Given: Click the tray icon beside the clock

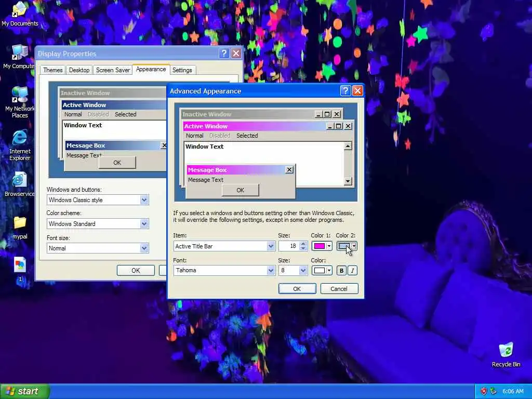Looking at the screenshot, I should click(494, 391).
